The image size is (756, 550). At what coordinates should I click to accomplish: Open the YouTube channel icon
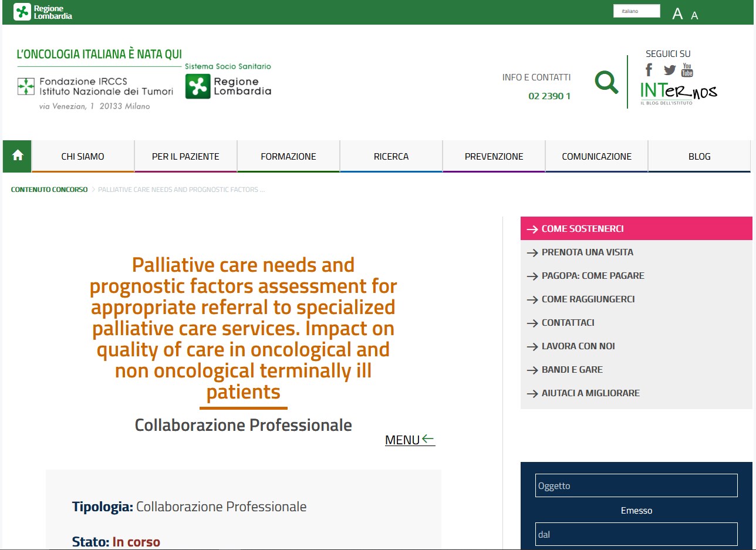pos(687,70)
